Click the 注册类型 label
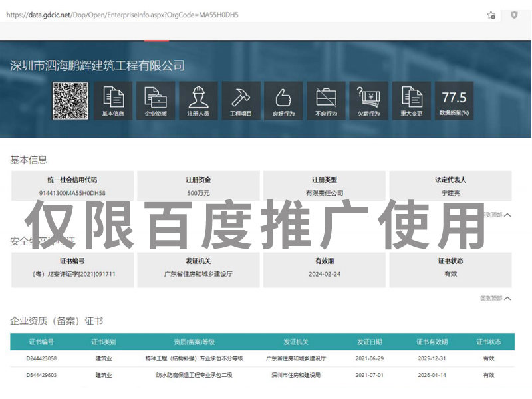Screen dimensions: 532x399 pos(325,180)
